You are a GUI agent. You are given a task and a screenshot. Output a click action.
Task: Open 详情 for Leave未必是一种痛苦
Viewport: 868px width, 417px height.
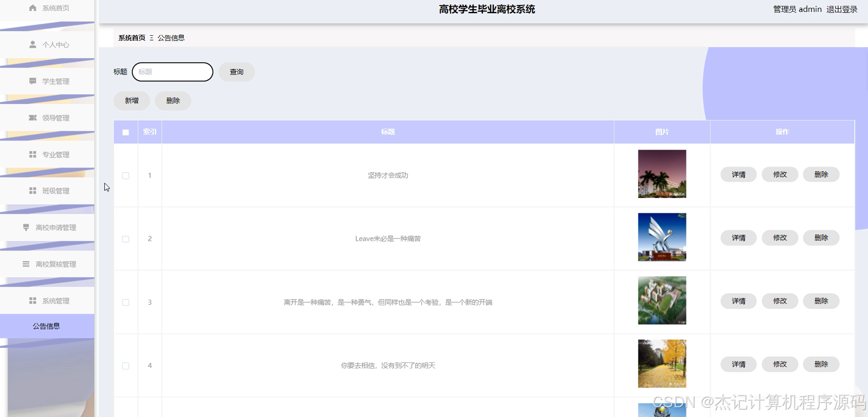coord(739,238)
